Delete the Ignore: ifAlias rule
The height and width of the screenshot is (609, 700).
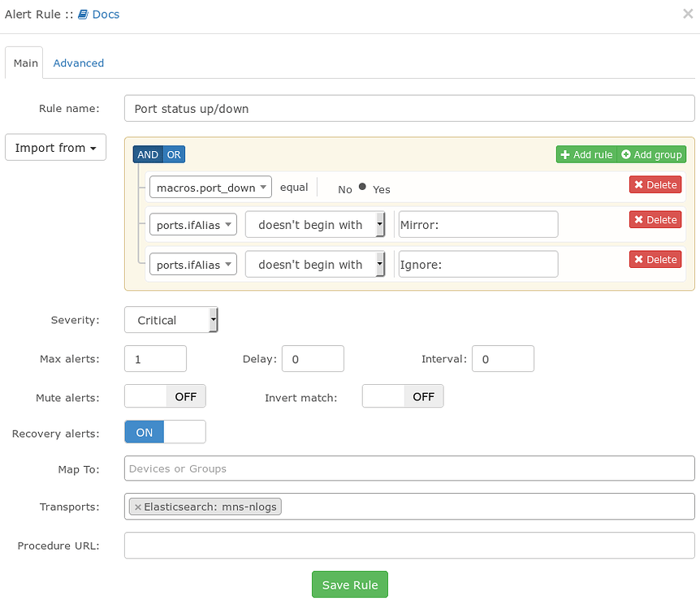point(655,259)
